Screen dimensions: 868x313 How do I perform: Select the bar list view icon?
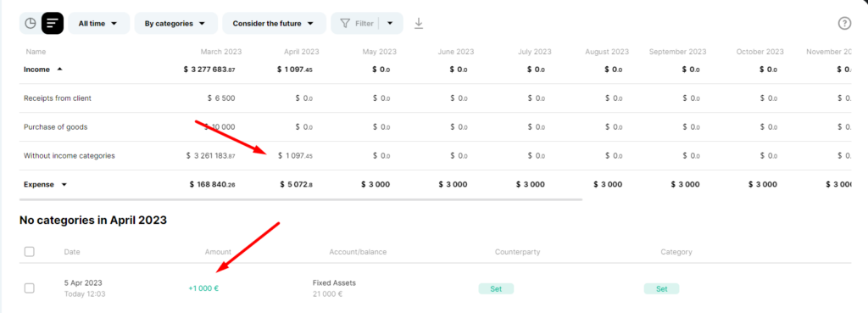(53, 23)
